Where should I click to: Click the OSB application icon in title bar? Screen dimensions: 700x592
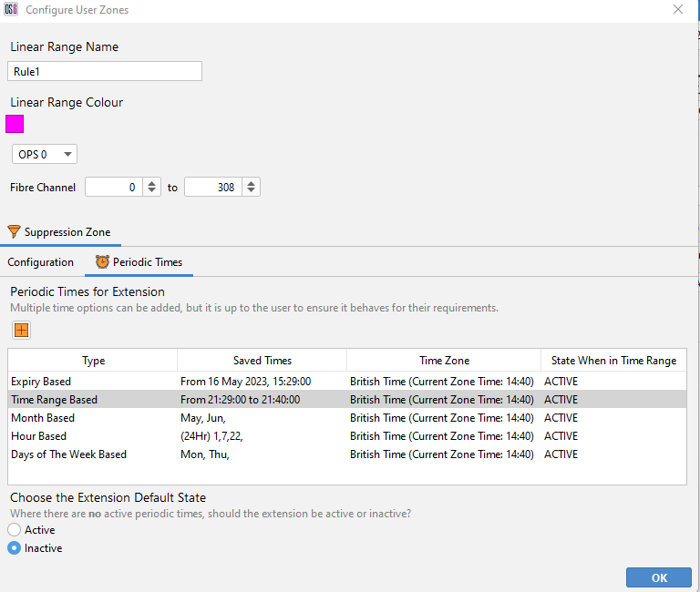pyautogui.click(x=11, y=10)
